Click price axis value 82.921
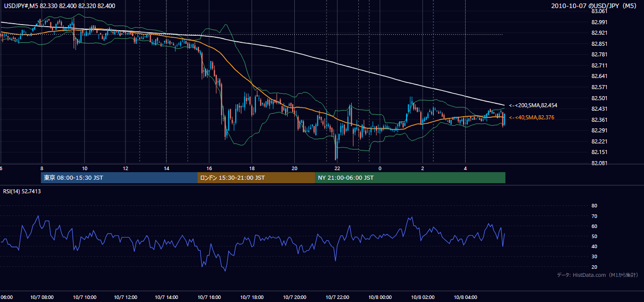This screenshot has height=302, width=644. point(599,33)
